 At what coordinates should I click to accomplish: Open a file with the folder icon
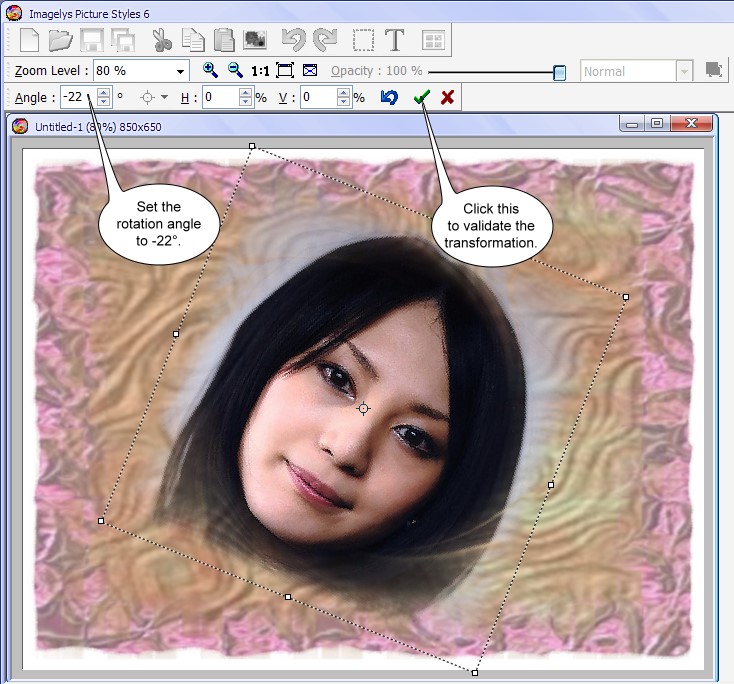point(60,40)
